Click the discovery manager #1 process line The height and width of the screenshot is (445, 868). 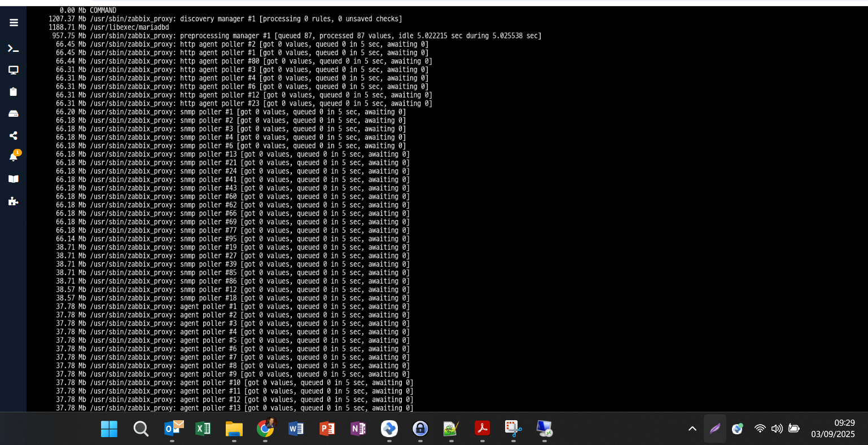[x=225, y=19]
